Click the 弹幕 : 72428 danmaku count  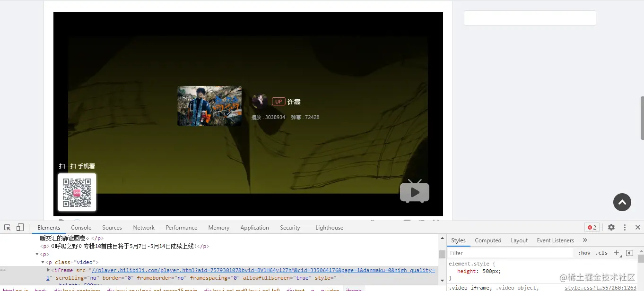click(305, 117)
